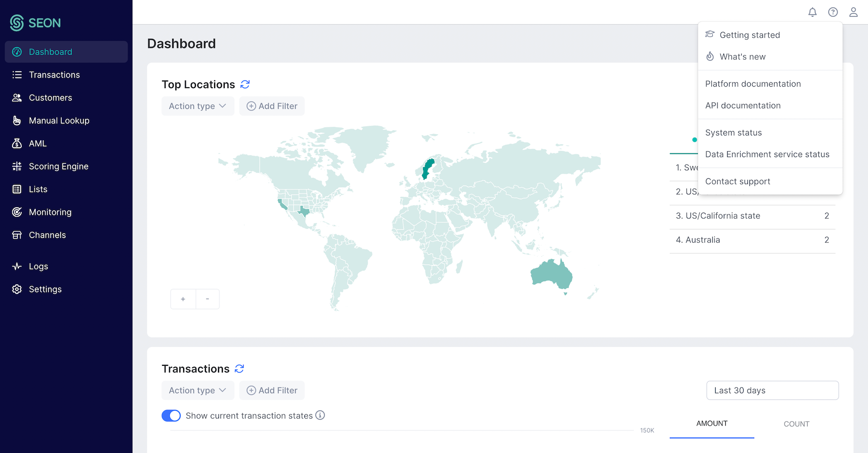The image size is (868, 453).
Task: Click Add Filter in Transactions section
Action: [x=272, y=390]
